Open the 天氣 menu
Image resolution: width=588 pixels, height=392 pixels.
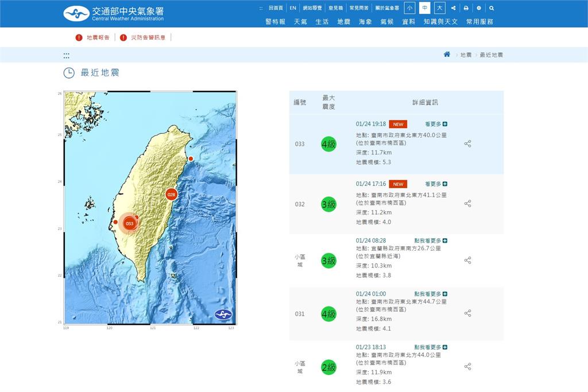(300, 22)
